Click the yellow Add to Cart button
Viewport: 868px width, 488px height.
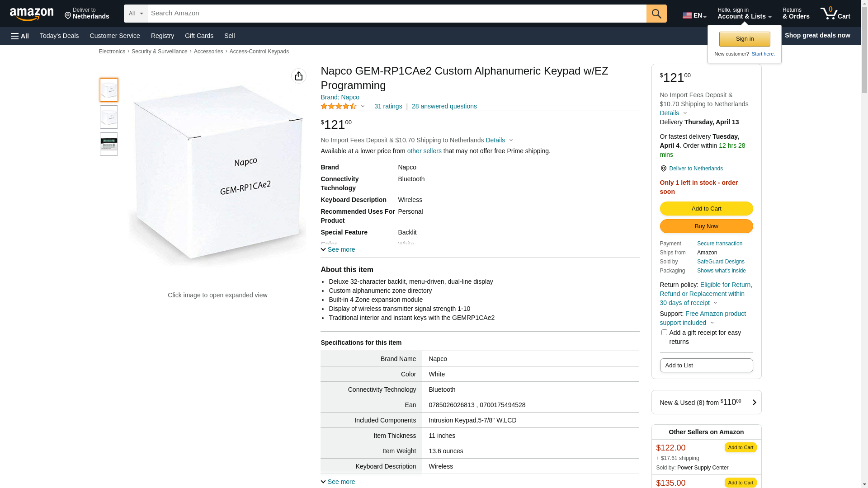706,208
